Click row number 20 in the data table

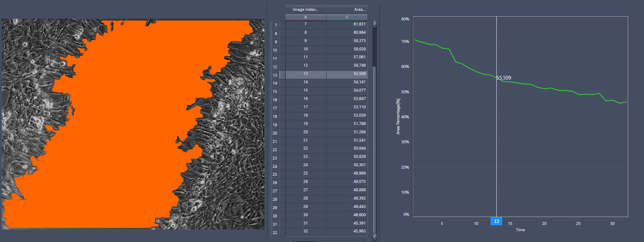click(x=274, y=132)
